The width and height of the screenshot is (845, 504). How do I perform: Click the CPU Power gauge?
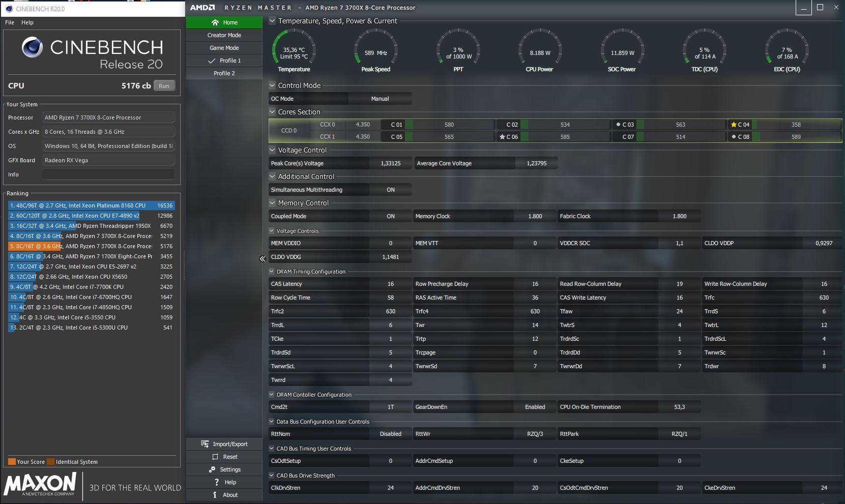540,50
